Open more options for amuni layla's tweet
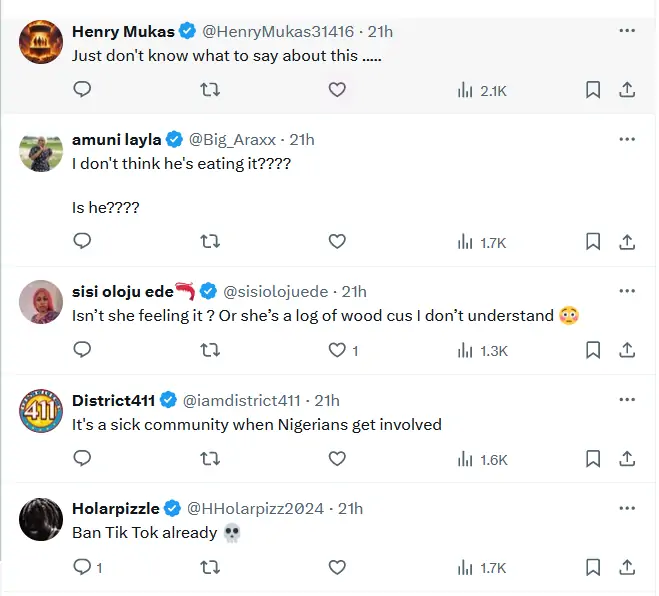659x596 pixels. 627,139
